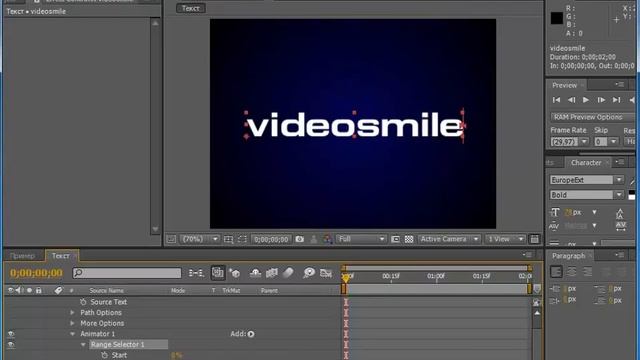Viewport: 640px width, 360px height.
Task: Click leading icon in Character panel
Action: tap(620, 213)
